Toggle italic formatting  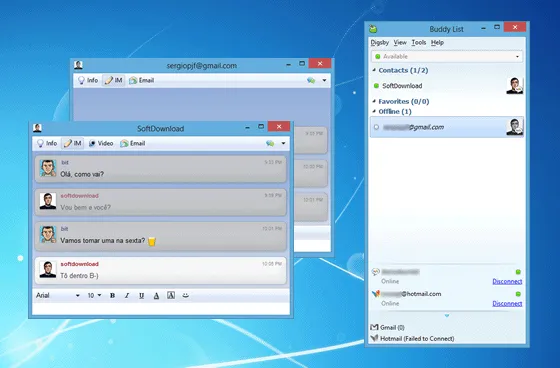click(x=127, y=295)
